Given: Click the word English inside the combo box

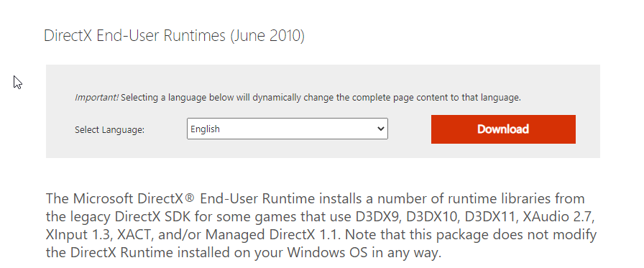Looking at the screenshot, I should point(205,129).
